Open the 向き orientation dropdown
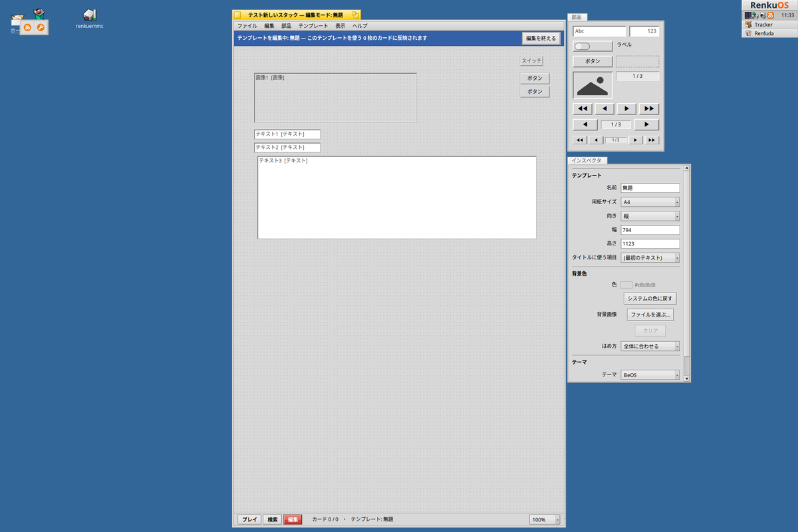Screen dimensions: 798x532 tap(650, 216)
